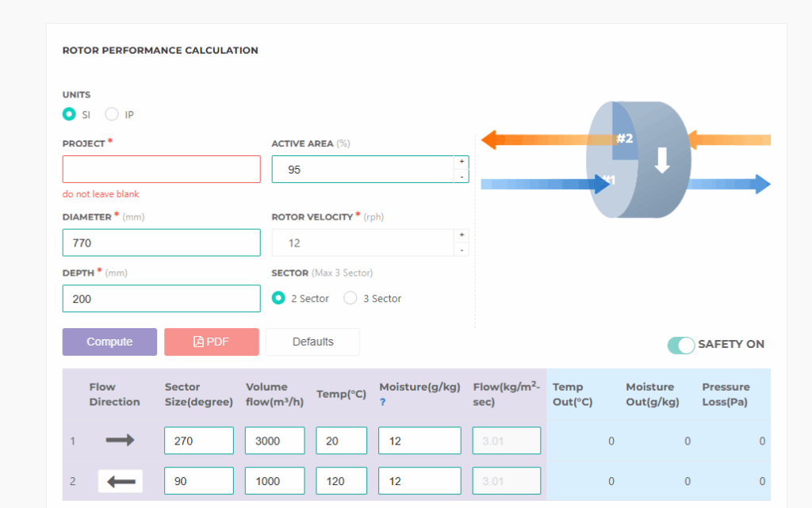Click the Rotor Velocity field

[x=363, y=243]
